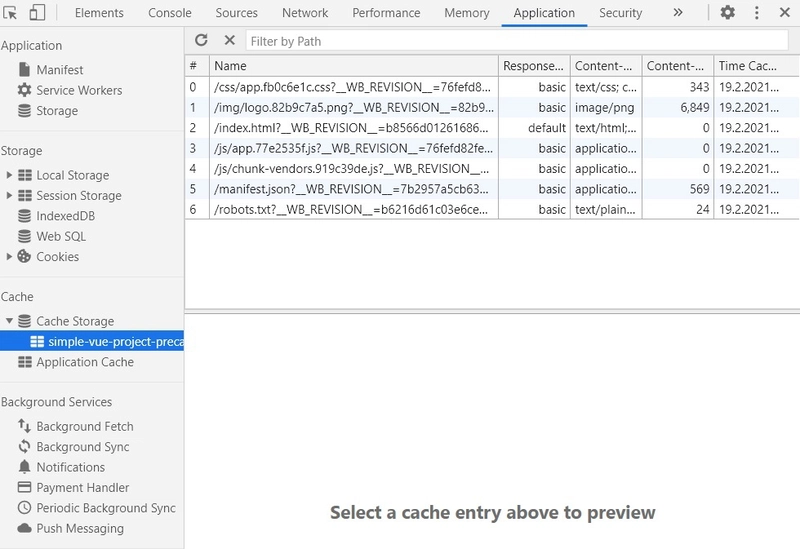This screenshot has height=549, width=800.
Task: Click the delete selected entry X icon
Action: pos(229,40)
